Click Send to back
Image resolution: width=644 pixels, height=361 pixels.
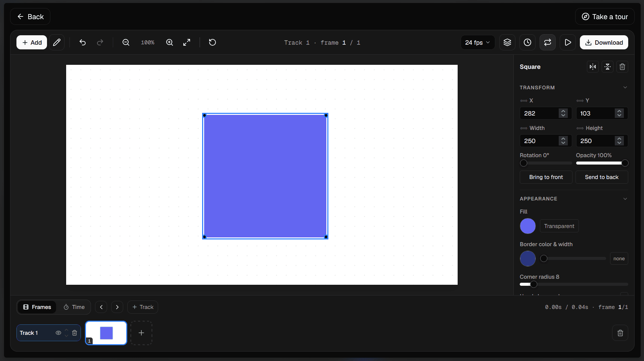[601, 177]
